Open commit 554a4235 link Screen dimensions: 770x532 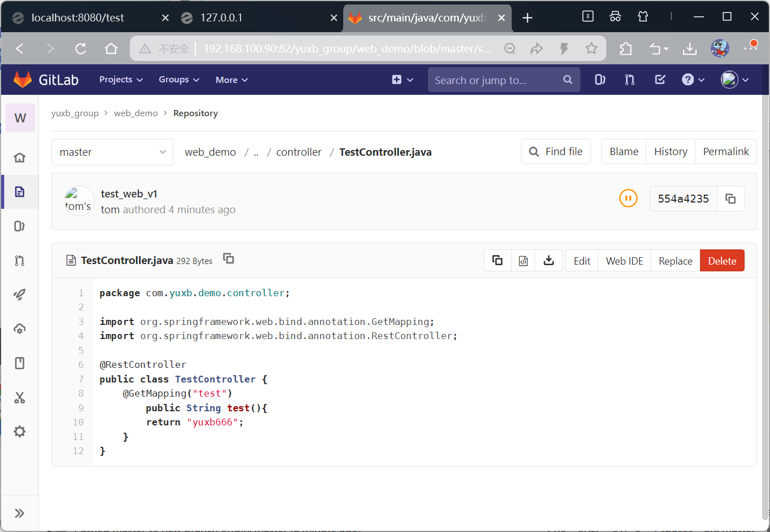683,199
